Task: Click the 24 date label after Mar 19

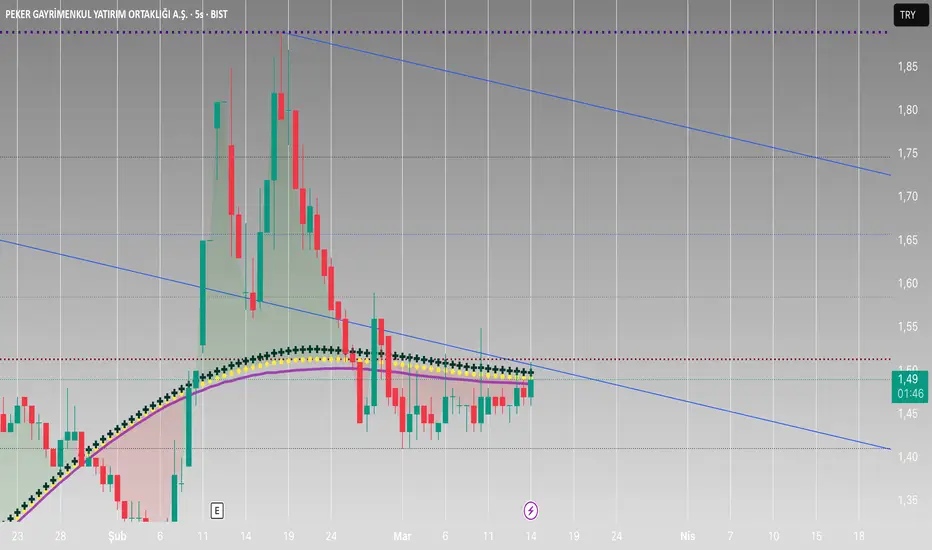Action: coord(616,536)
